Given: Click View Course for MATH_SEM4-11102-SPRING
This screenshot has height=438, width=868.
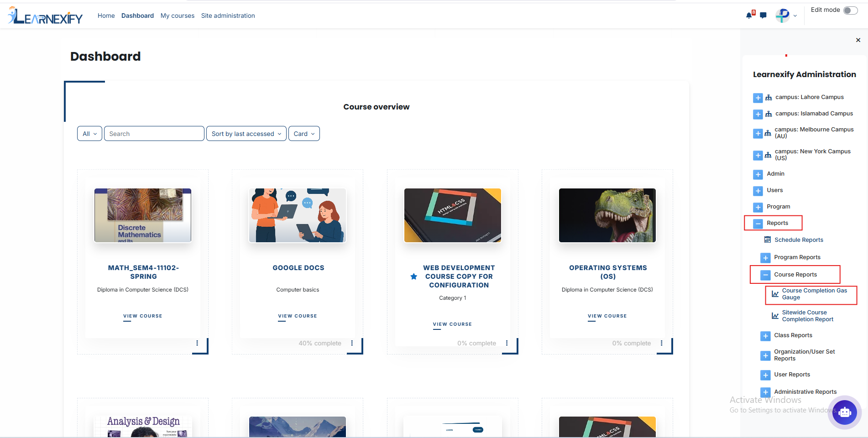Looking at the screenshot, I should tap(143, 316).
